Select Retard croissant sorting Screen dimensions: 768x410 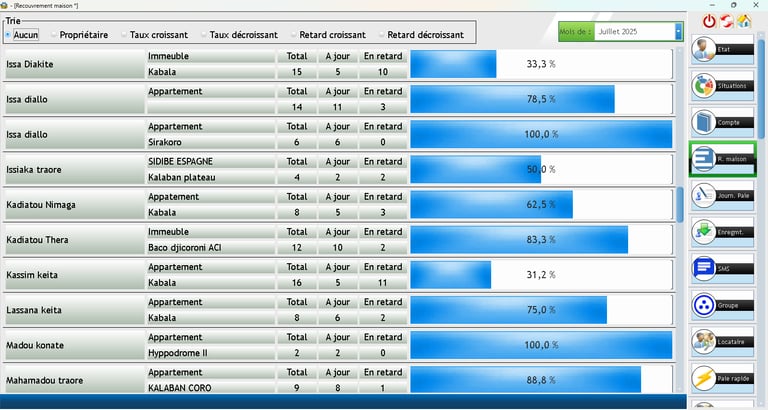(x=328, y=35)
